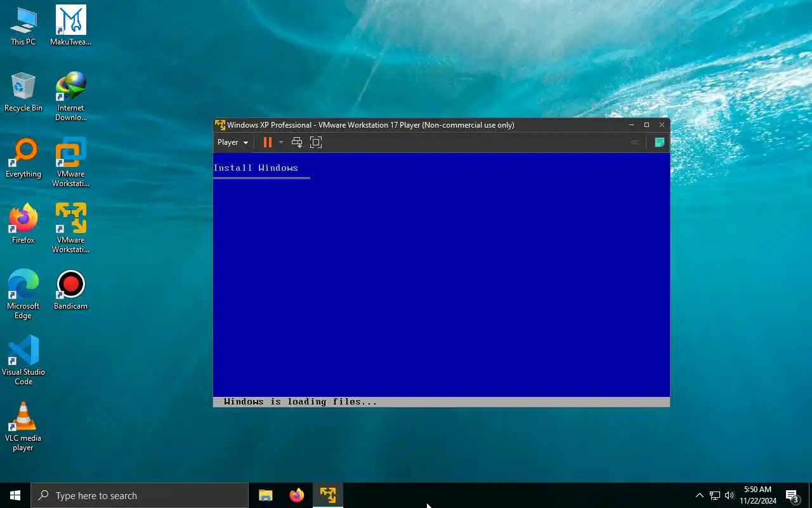The width and height of the screenshot is (812, 508).
Task: Open the Windows Start menu
Action: [15, 495]
